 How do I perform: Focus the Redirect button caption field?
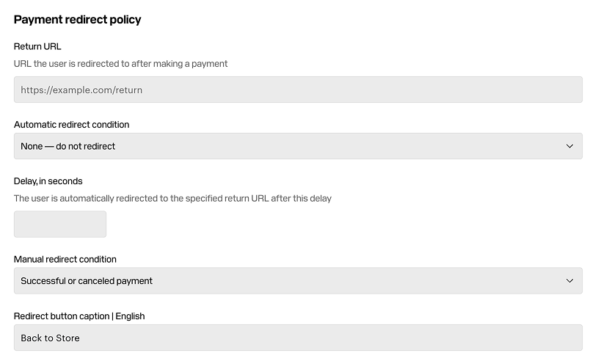pyautogui.click(x=298, y=338)
